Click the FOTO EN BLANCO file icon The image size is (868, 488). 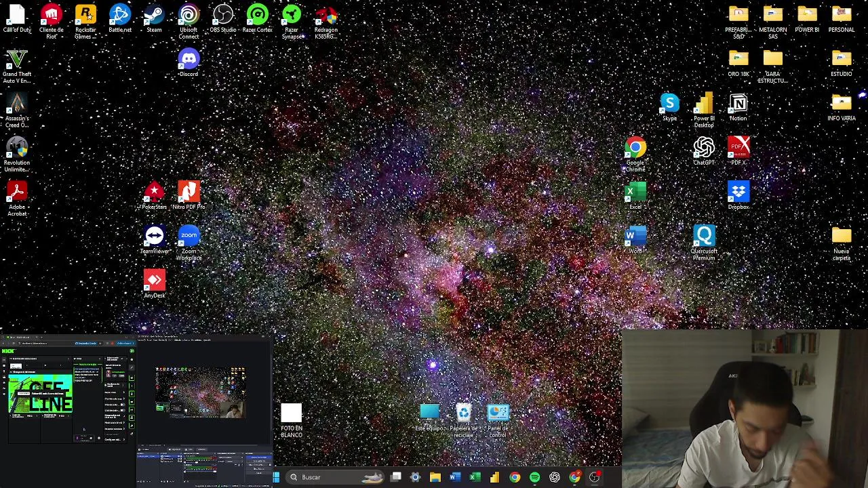click(x=292, y=420)
